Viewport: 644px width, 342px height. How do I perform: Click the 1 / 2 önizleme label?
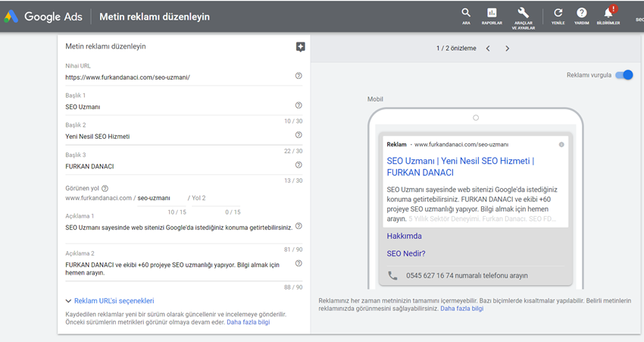456,49
